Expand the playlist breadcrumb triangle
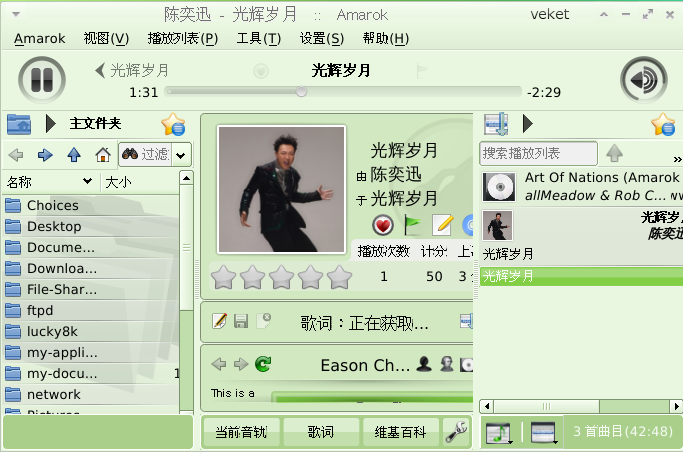The width and height of the screenshot is (683, 452). click(x=527, y=124)
